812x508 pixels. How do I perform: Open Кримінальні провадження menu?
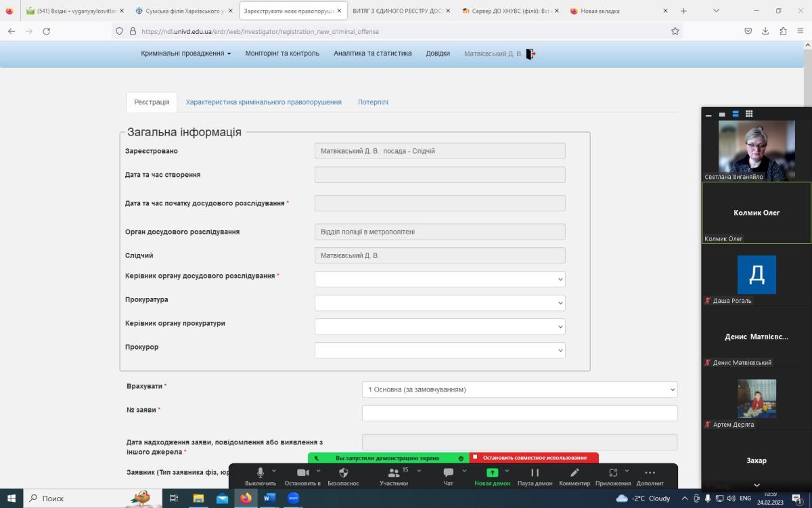pos(185,54)
